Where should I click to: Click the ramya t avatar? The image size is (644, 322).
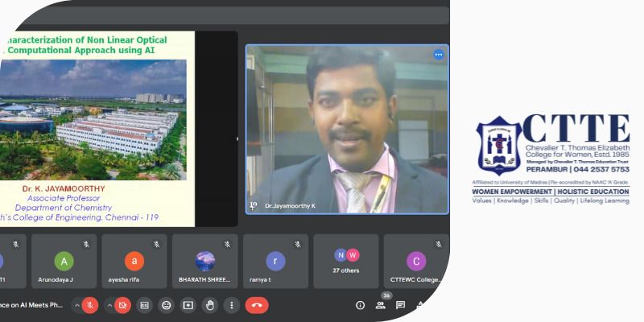pos(275,261)
